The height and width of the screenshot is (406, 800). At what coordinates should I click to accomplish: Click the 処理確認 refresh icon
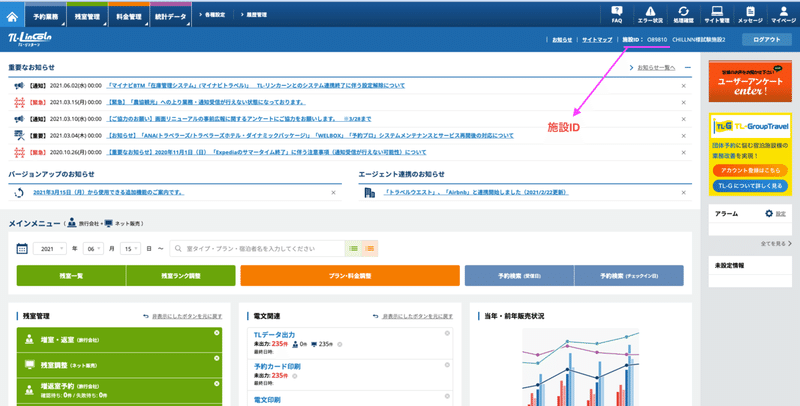coord(683,13)
